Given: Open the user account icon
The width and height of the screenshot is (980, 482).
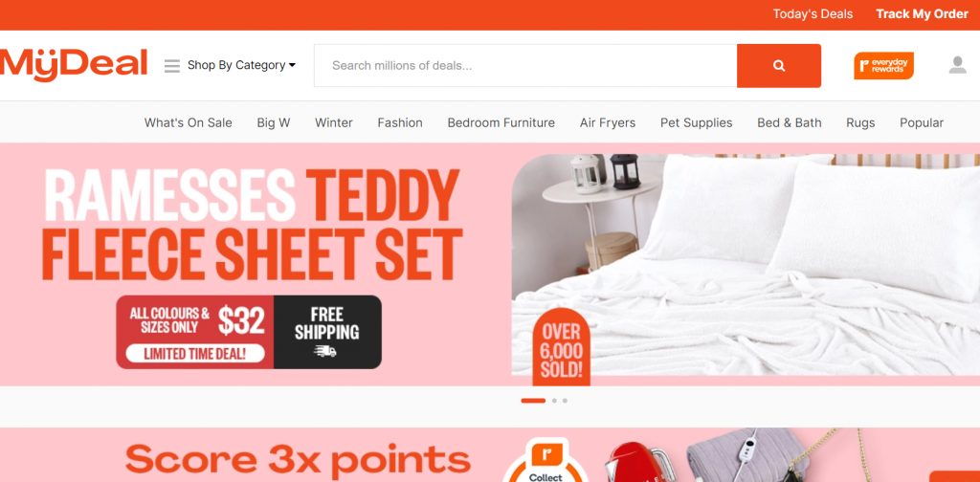Looking at the screenshot, I should point(957,65).
